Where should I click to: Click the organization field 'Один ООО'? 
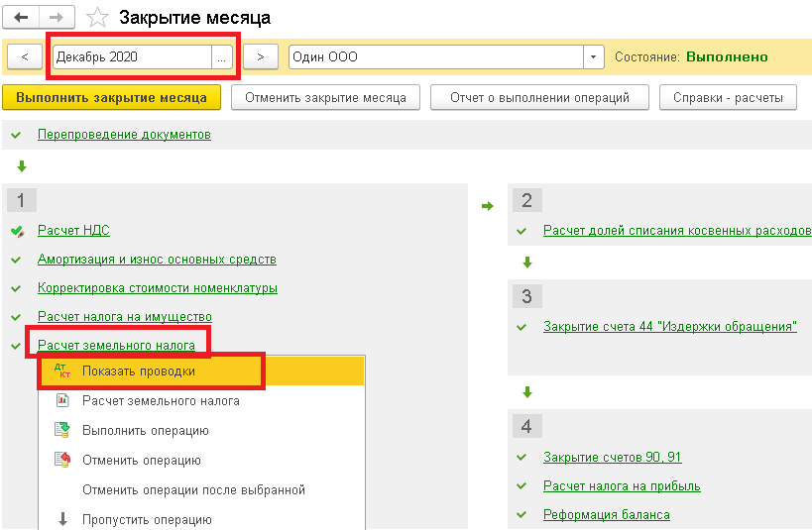click(436, 56)
